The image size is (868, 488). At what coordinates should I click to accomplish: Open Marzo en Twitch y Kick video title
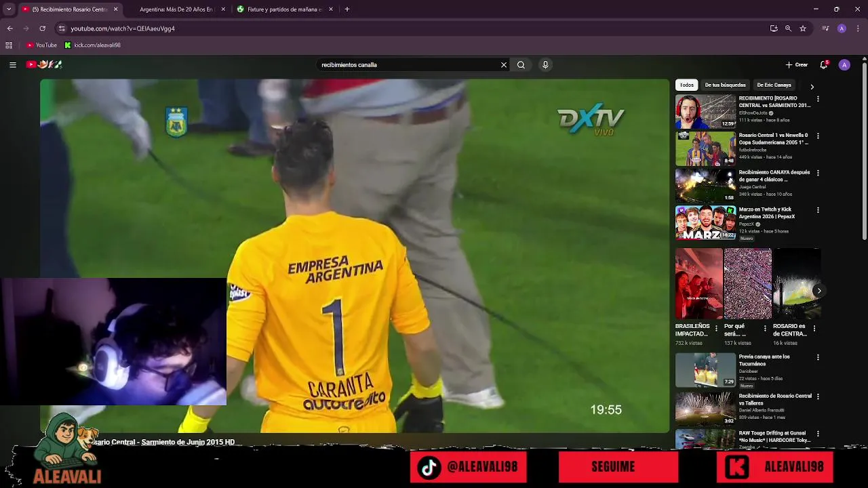767,213
